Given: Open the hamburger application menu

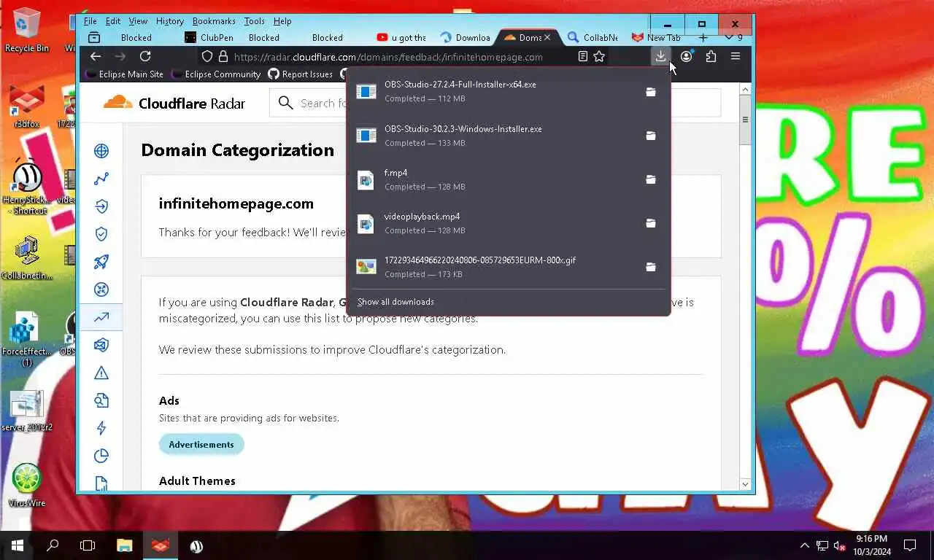Looking at the screenshot, I should [736, 56].
